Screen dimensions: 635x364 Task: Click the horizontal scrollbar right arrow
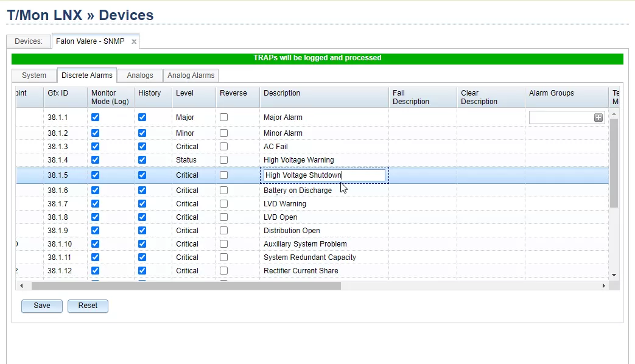[x=604, y=285]
